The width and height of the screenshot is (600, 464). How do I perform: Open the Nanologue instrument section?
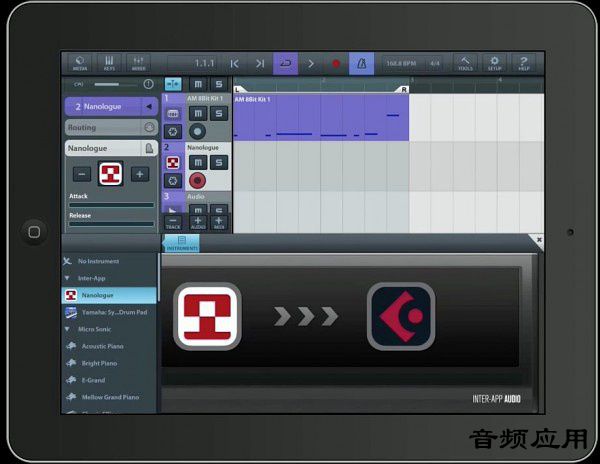[111, 148]
